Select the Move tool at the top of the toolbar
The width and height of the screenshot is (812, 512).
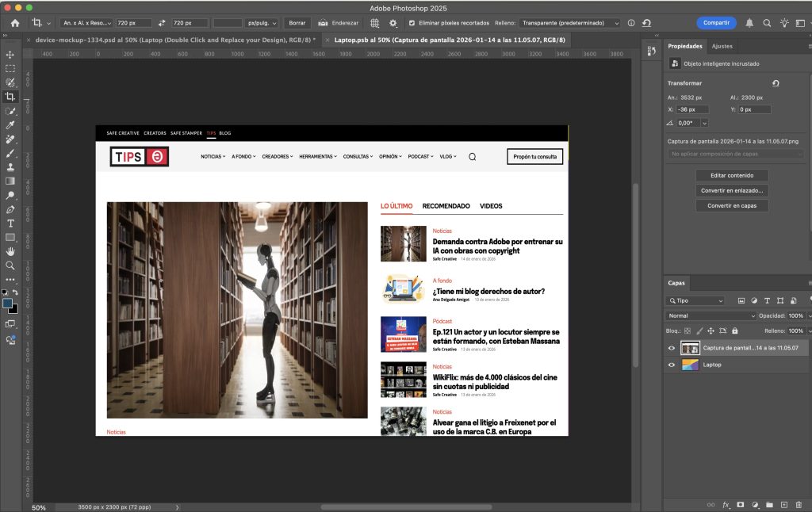point(10,55)
